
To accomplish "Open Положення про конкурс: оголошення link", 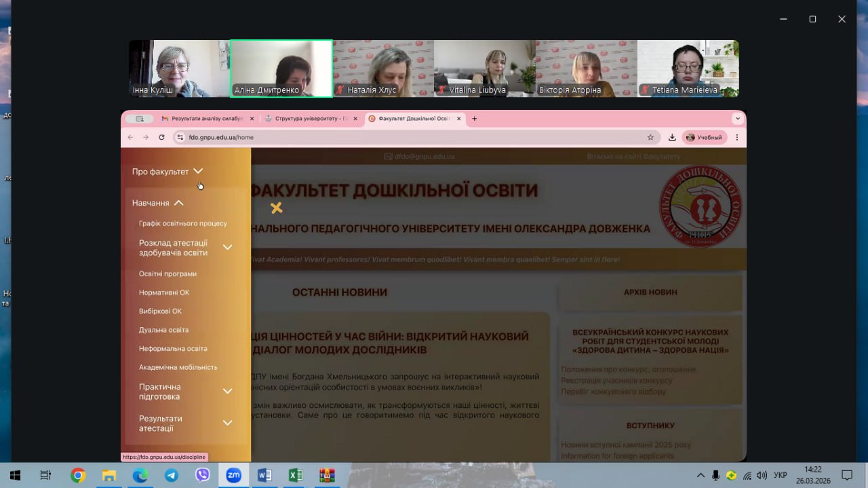I will [628, 370].
